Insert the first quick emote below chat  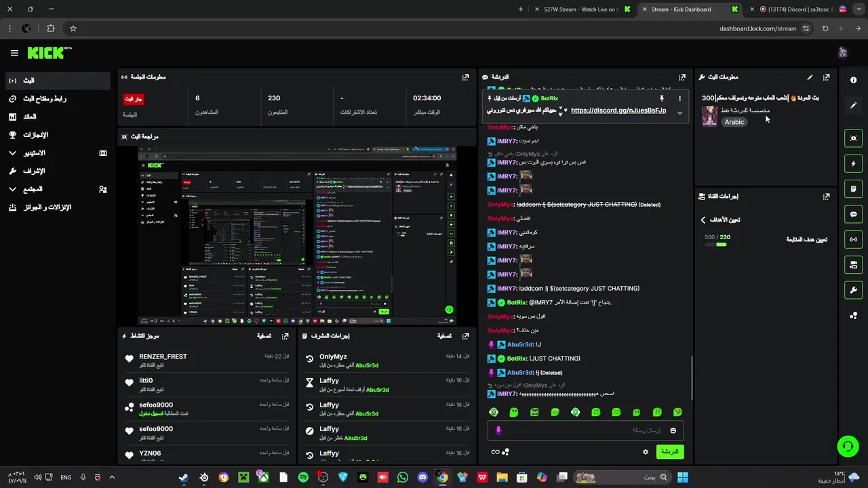pos(494,412)
